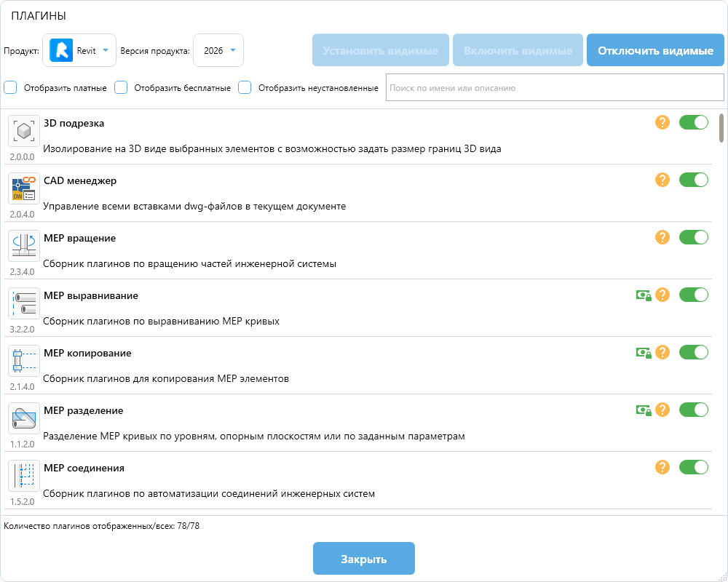Turn off the MEP вращение toggle
Image resolution: width=728 pixels, height=582 pixels.
tap(693, 237)
